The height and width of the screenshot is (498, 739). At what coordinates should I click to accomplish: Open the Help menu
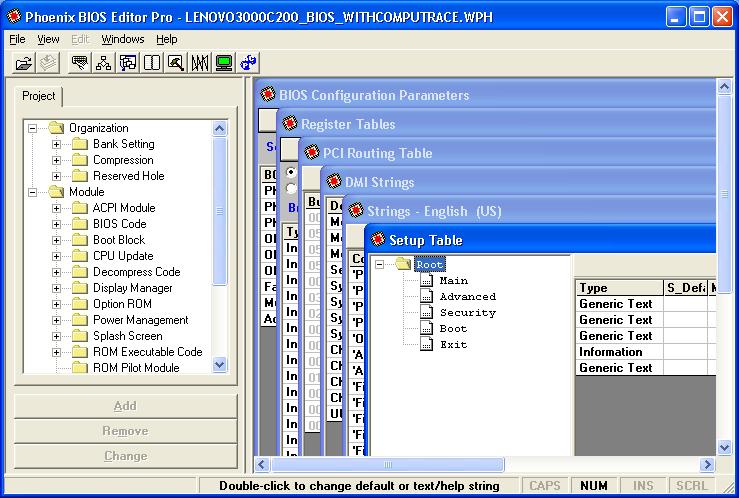tap(166, 39)
